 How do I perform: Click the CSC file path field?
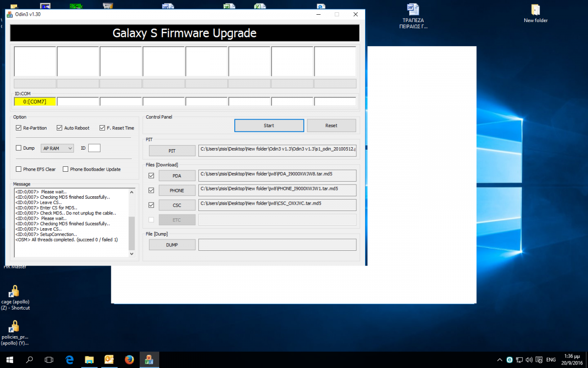[277, 205]
